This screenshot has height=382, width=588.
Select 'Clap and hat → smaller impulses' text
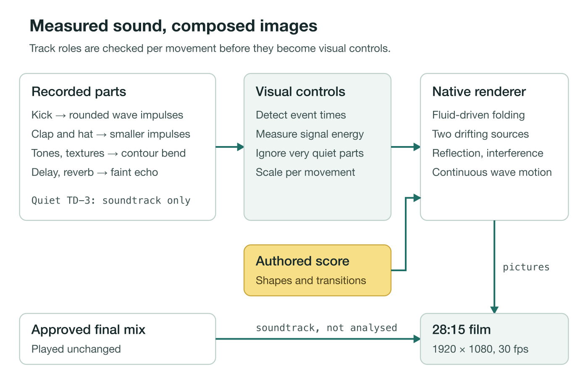click(110, 134)
